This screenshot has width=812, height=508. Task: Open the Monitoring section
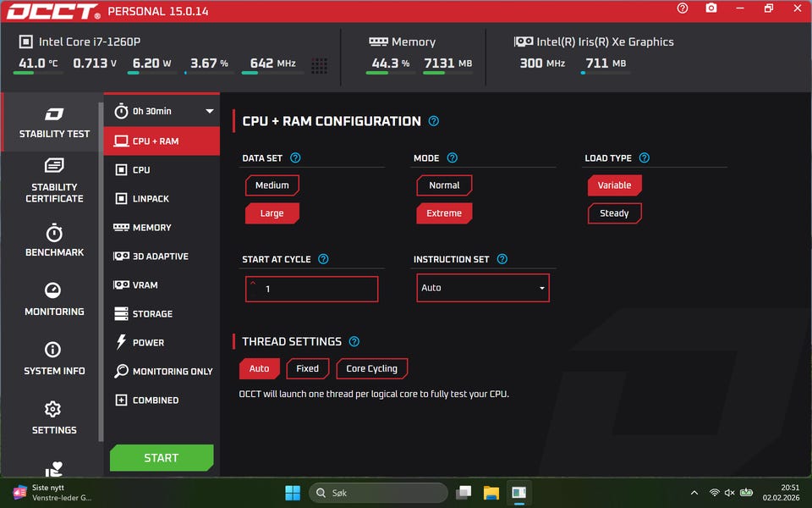(54, 300)
